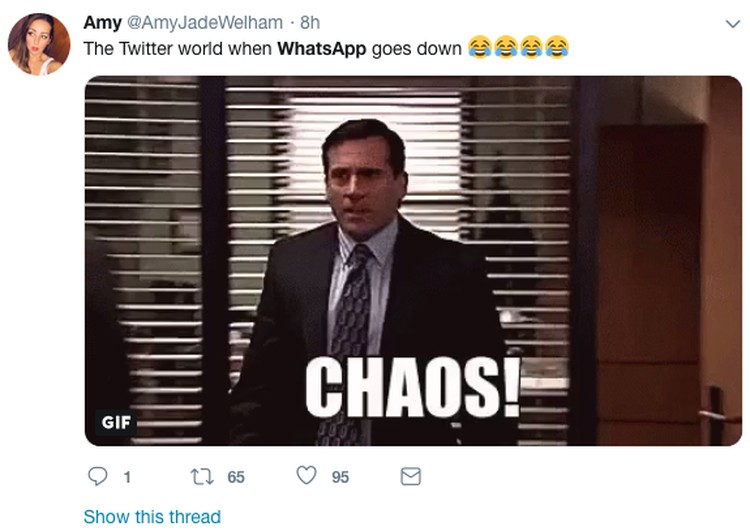Click the reply count 1
Image resolution: width=750 pixels, height=531 pixels.
[127, 477]
